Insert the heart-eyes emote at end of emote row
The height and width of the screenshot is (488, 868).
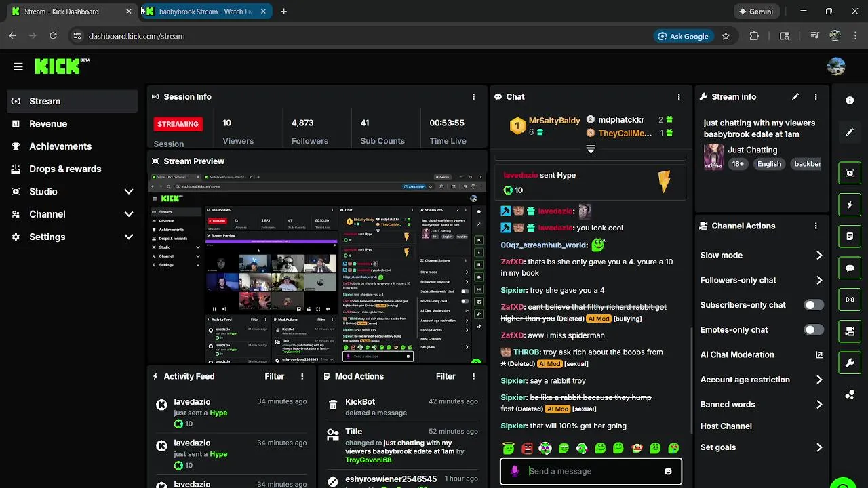(673, 448)
